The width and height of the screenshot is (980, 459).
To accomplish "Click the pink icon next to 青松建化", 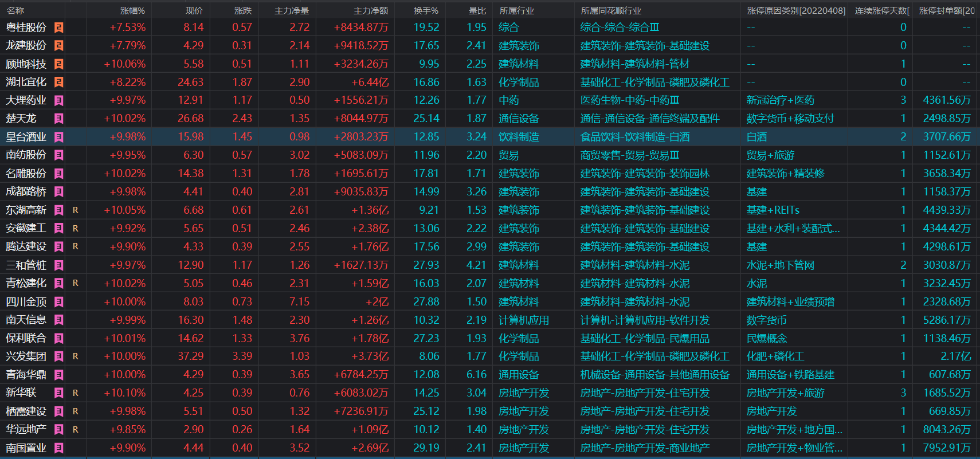I will point(58,284).
